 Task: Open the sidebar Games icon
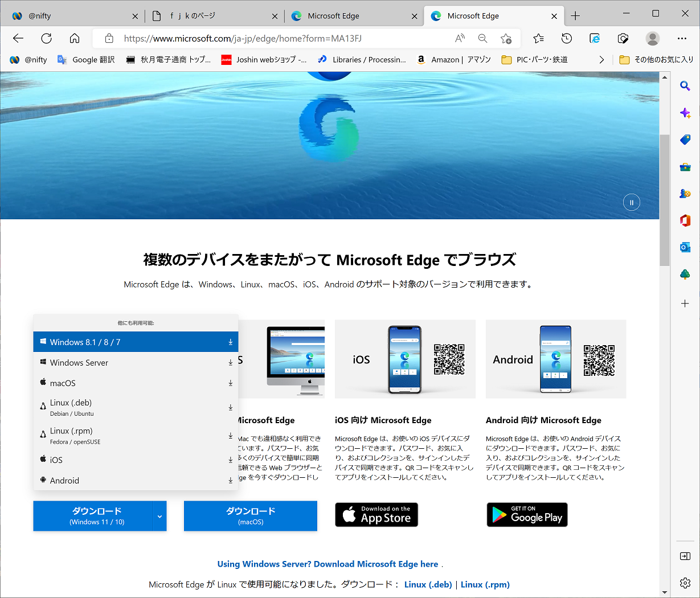click(685, 194)
